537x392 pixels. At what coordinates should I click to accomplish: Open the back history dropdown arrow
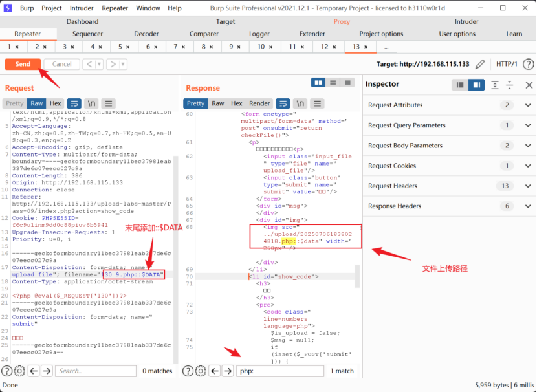[100, 64]
